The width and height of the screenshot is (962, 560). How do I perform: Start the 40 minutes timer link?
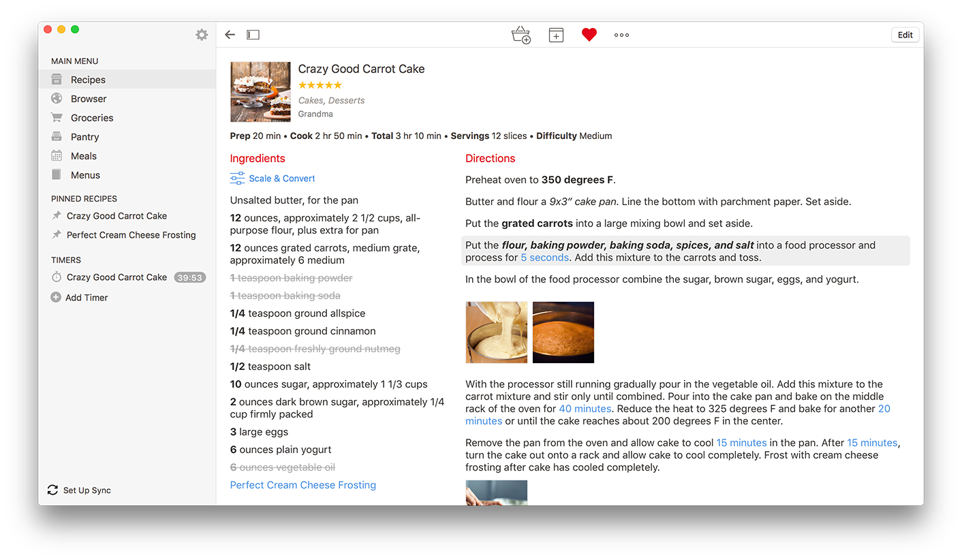[585, 409]
